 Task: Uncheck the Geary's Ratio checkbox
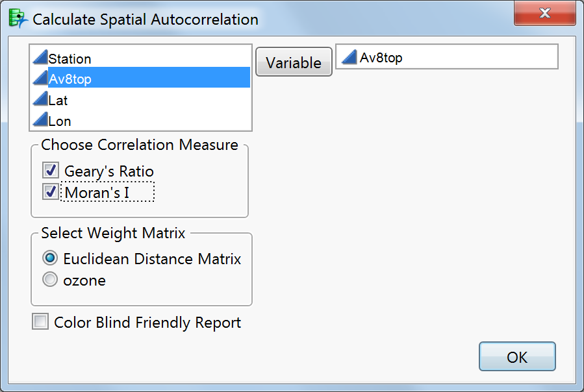pyautogui.click(x=50, y=170)
